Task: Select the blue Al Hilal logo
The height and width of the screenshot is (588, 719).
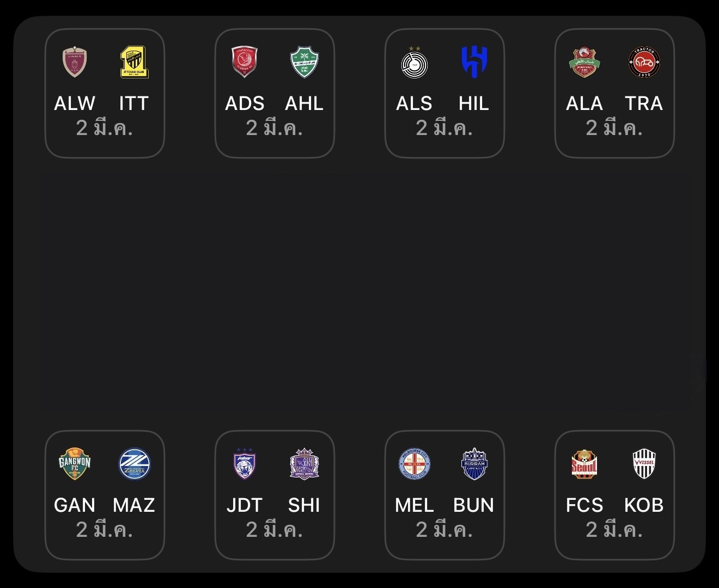Action: pos(474,62)
